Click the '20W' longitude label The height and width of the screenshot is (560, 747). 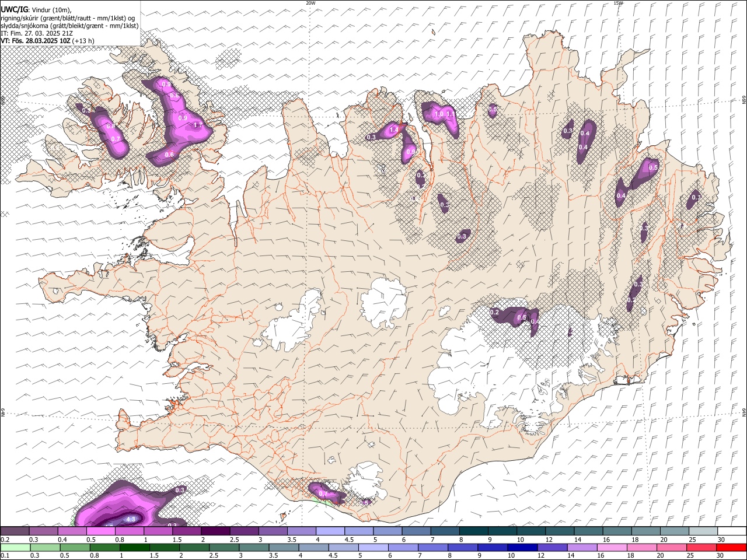[x=310, y=3]
